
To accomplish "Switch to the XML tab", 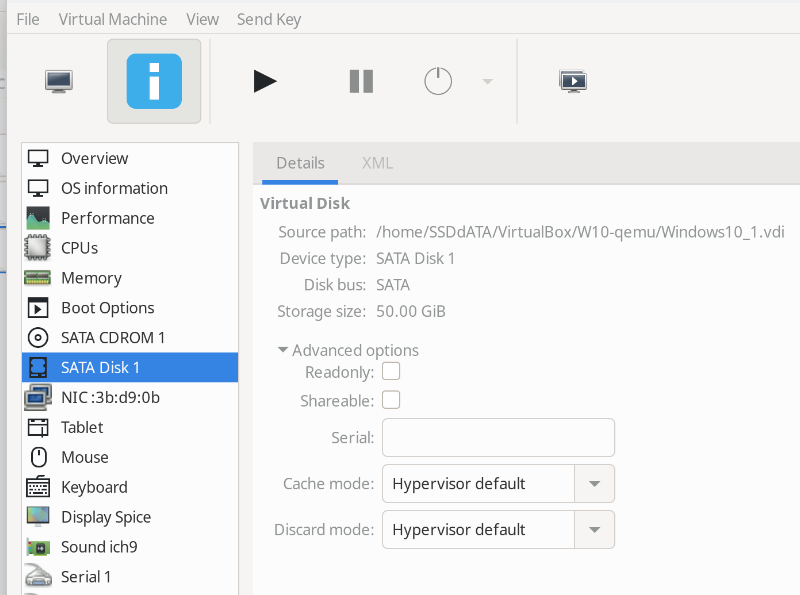I will (x=377, y=163).
